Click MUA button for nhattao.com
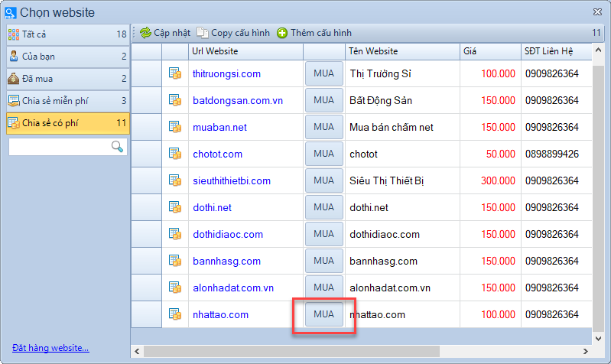This screenshot has height=364, width=611. [323, 314]
